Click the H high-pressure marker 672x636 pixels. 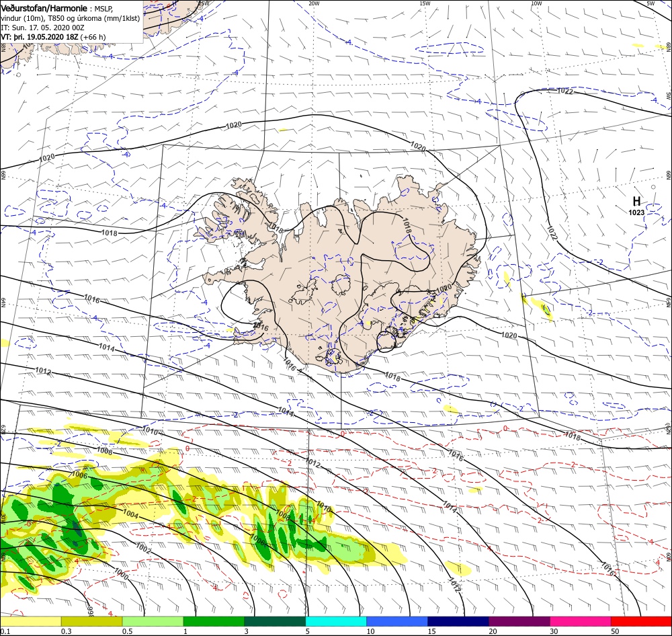636,201
